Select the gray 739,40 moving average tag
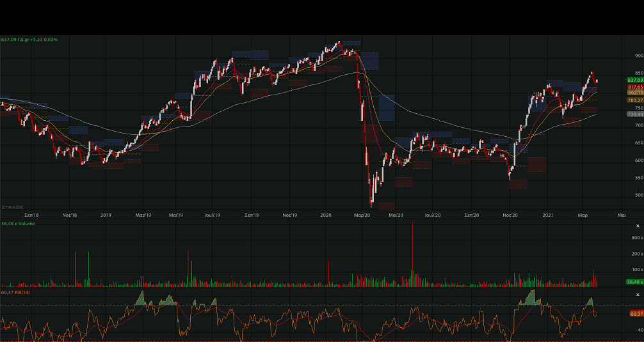This screenshot has height=342, width=644. tap(636, 114)
